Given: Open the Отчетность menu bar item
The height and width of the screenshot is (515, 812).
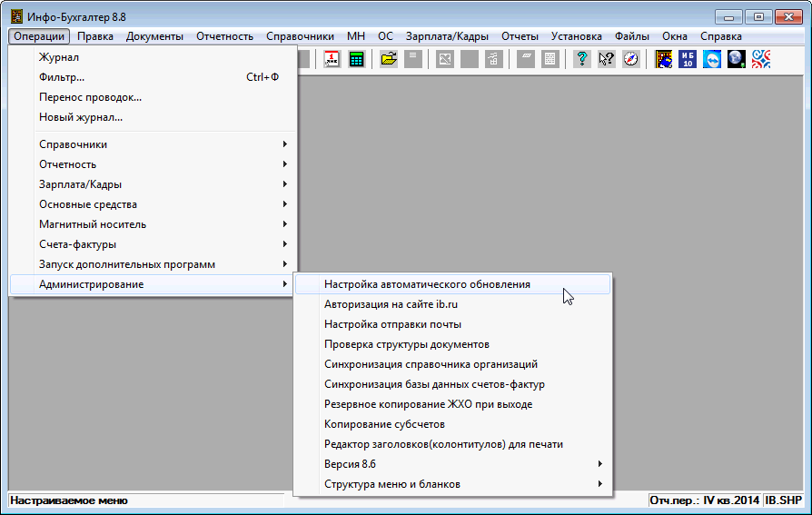Looking at the screenshot, I should pyautogui.click(x=224, y=36).
